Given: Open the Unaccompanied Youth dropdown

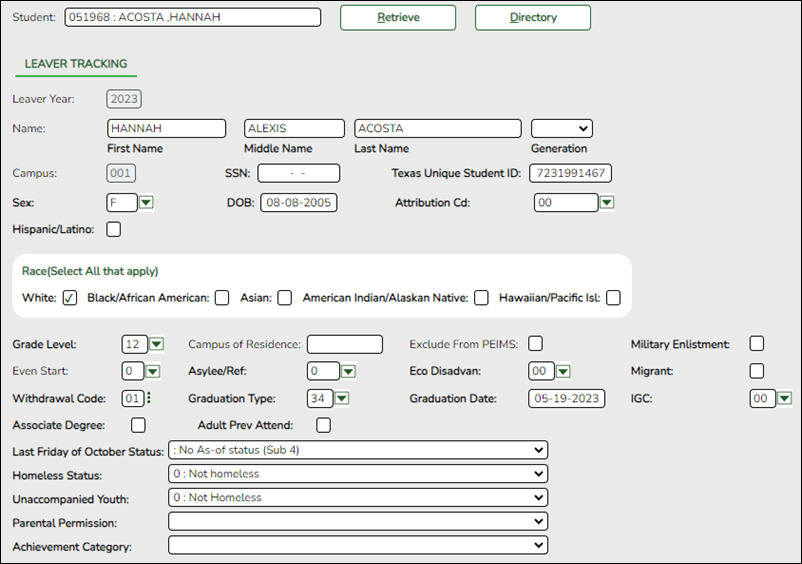Looking at the screenshot, I should coord(358,498).
